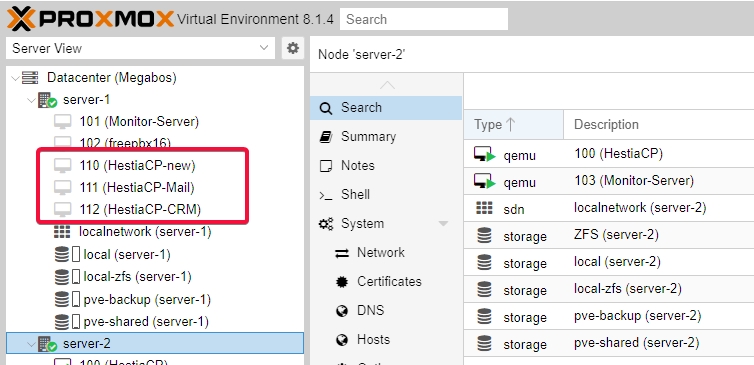Image resolution: width=754 pixels, height=365 pixels.
Task: Collapse the Datacenter (Megabos) tree
Action: [15, 77]
